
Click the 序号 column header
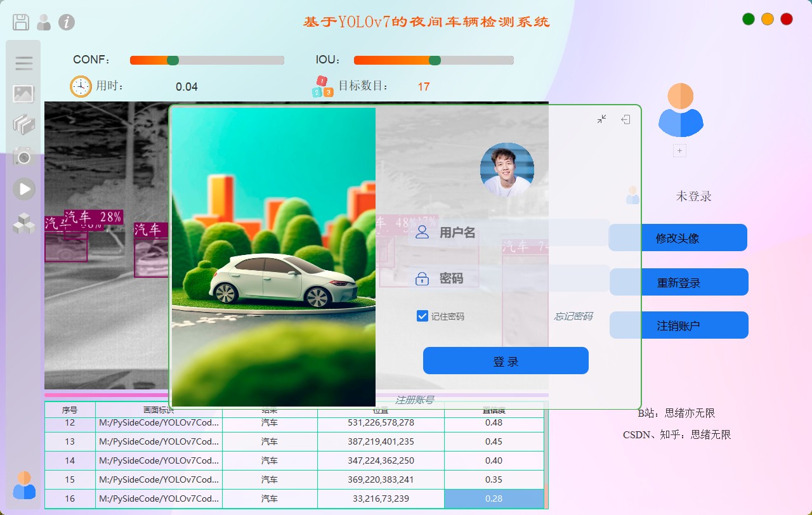[x=70, y=410]
